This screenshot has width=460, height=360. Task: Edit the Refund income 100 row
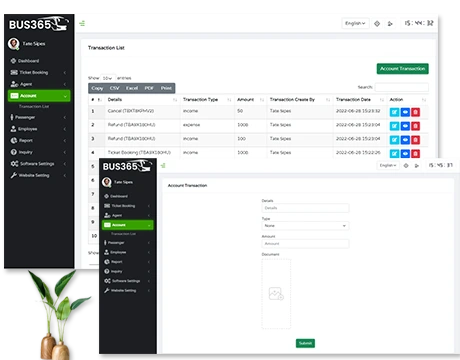(x=394, y=140)
